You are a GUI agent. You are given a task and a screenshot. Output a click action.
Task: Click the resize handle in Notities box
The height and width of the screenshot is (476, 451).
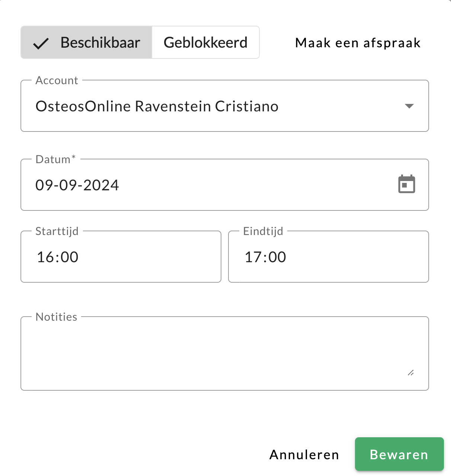pyautogui.click(x=411, y=373)
